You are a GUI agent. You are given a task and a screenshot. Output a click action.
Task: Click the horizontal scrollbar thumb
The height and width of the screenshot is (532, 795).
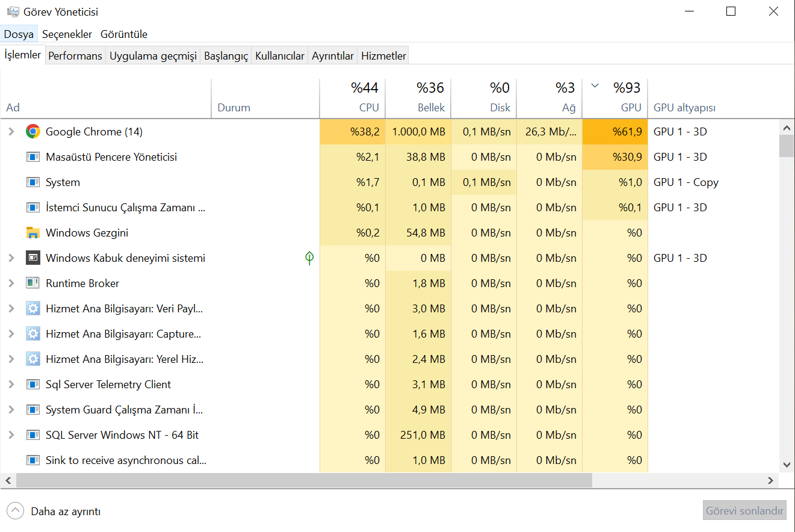(304, 480)
